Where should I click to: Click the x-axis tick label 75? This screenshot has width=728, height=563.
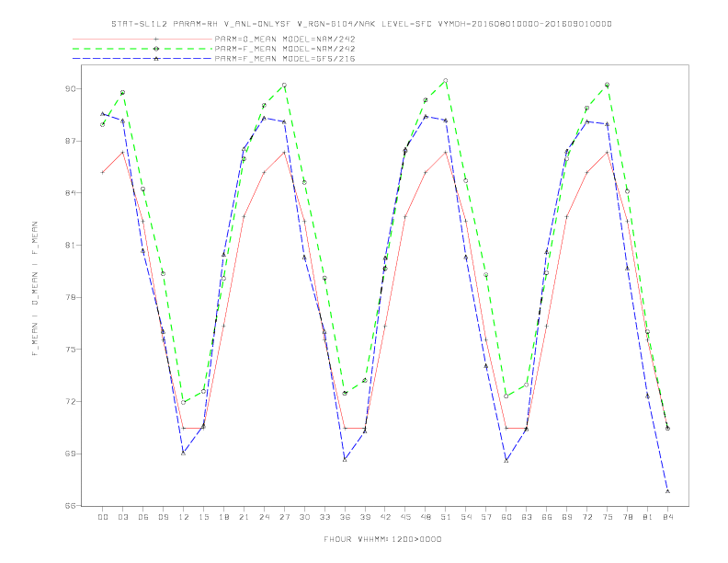tap(608, 517)
